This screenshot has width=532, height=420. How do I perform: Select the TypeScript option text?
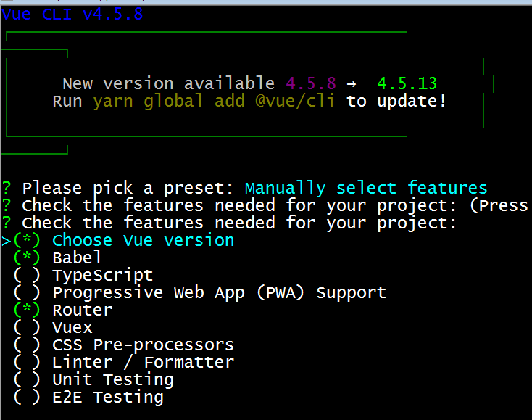pyautogui.click(x=102, y=275)
